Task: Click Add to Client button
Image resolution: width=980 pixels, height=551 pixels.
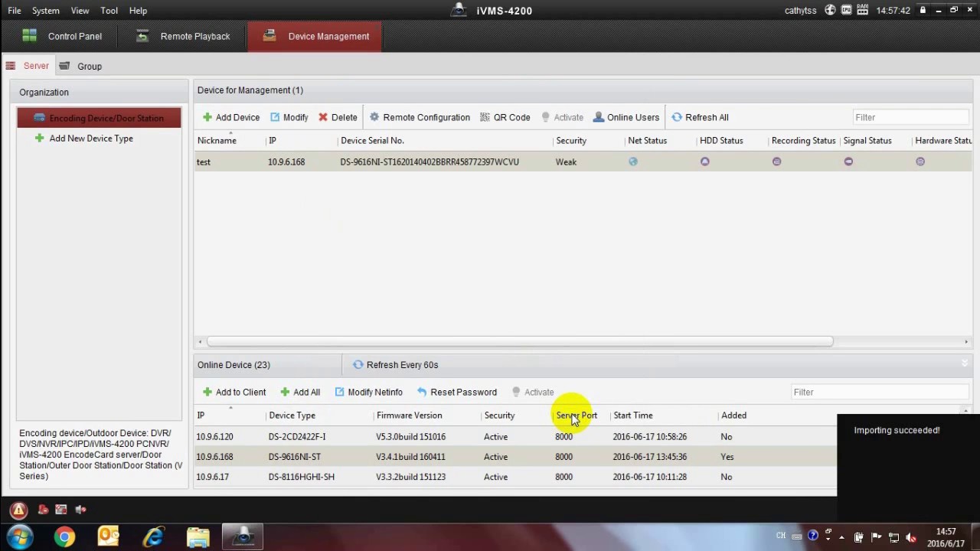Action: click(234, 392)
